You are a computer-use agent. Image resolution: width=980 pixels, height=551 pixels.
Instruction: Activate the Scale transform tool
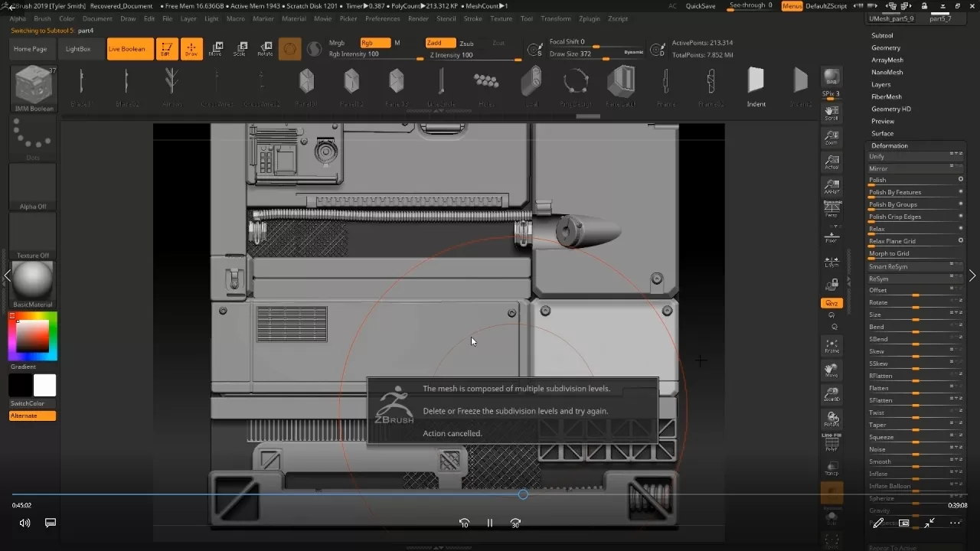click(240, 49)
